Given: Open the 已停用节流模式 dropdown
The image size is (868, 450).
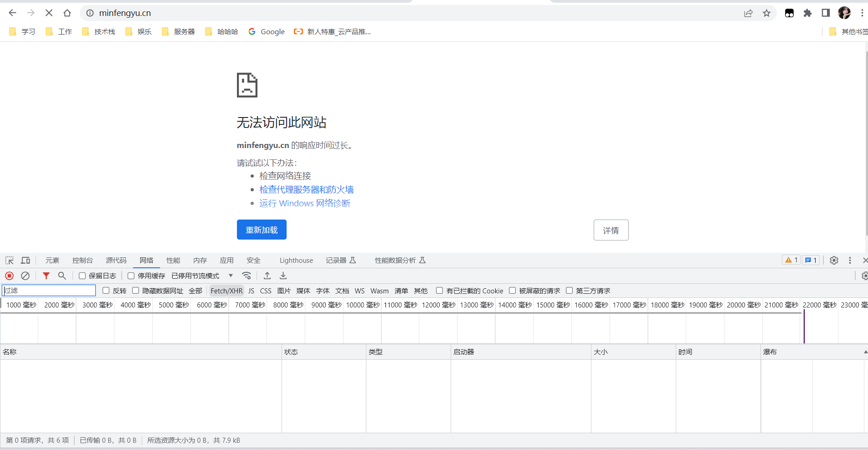Looking at the screenshot, I should [231, 276].
